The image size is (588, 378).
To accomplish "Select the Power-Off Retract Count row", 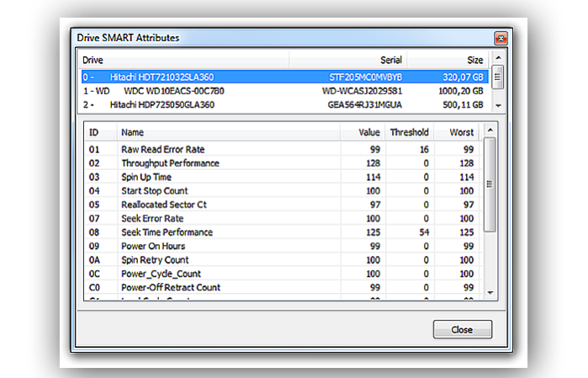I will pos(283,288).
